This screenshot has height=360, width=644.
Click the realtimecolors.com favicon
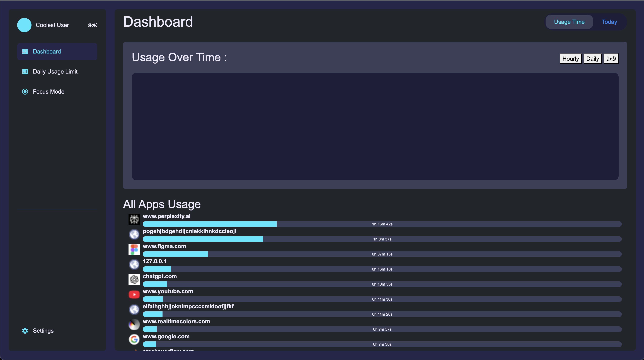134,324
